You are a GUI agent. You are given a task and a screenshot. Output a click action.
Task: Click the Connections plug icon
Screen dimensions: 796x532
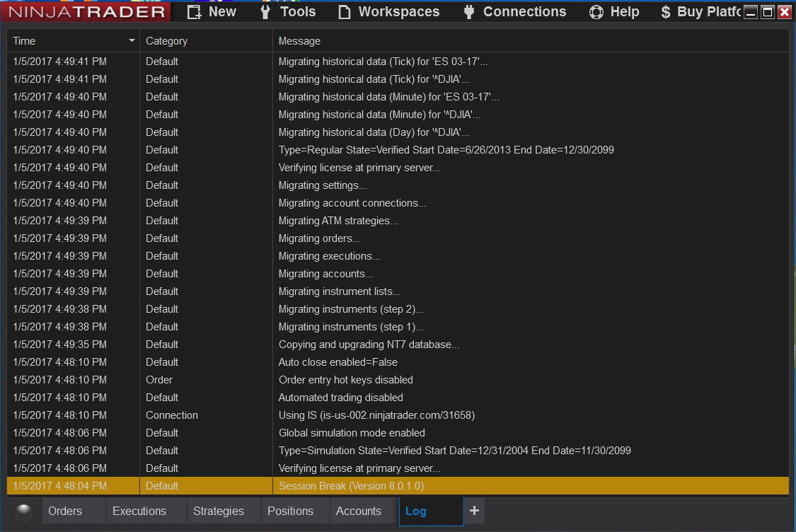coord(469,12)
